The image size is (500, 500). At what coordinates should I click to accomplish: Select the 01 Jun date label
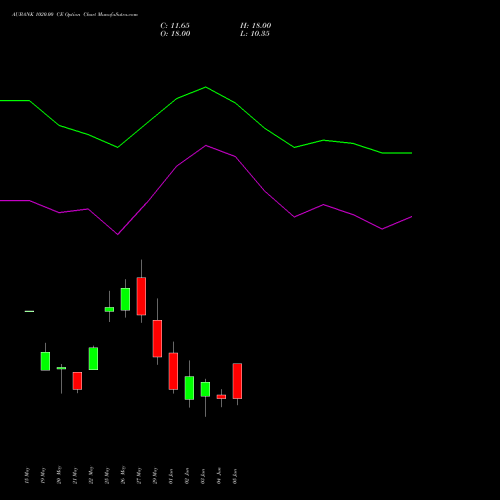pos(171,476)
